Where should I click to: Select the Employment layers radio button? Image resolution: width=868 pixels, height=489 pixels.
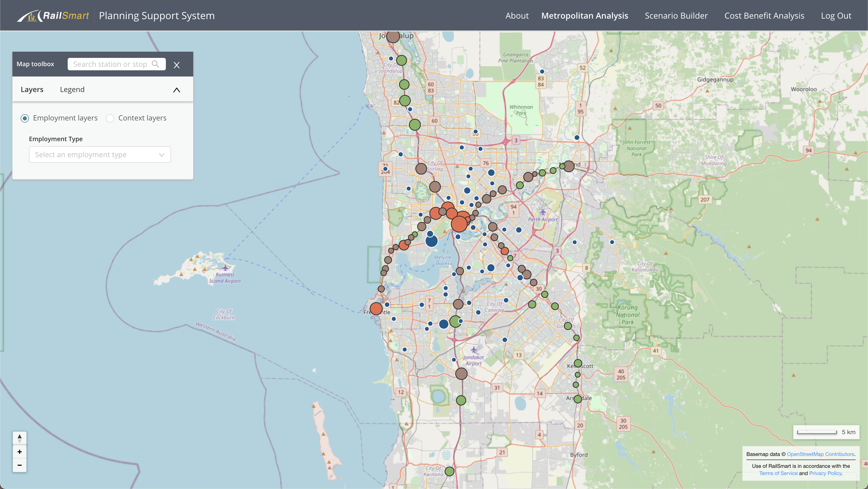25,118
